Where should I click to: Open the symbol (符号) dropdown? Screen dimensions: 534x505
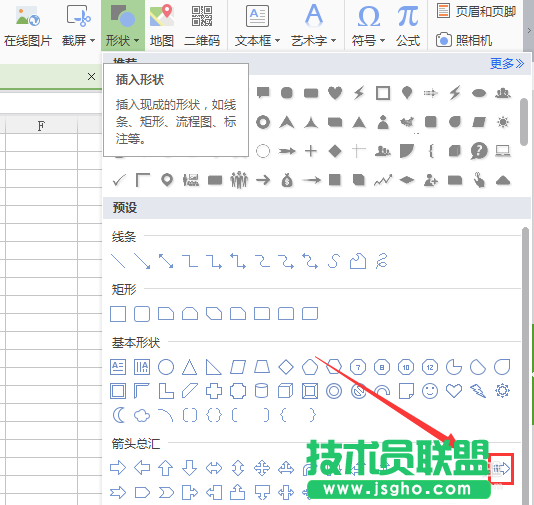[x=368, y=26]
